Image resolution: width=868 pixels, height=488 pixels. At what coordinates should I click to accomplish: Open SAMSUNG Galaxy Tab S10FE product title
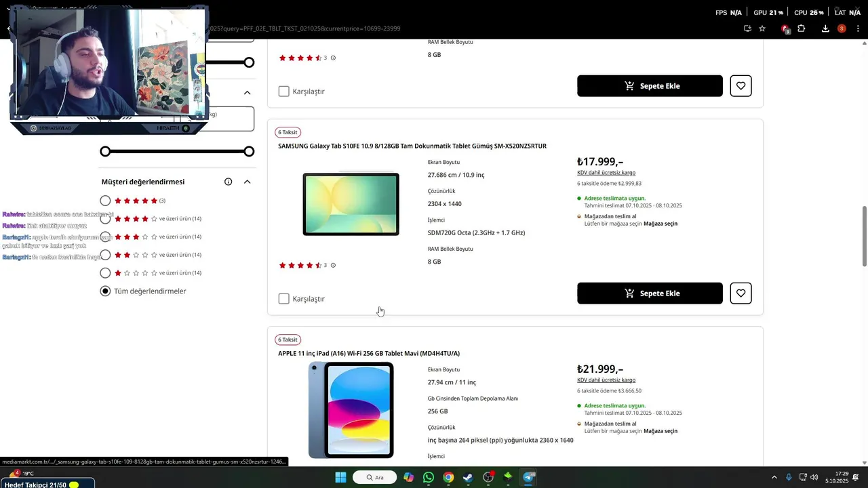point(412,146)
